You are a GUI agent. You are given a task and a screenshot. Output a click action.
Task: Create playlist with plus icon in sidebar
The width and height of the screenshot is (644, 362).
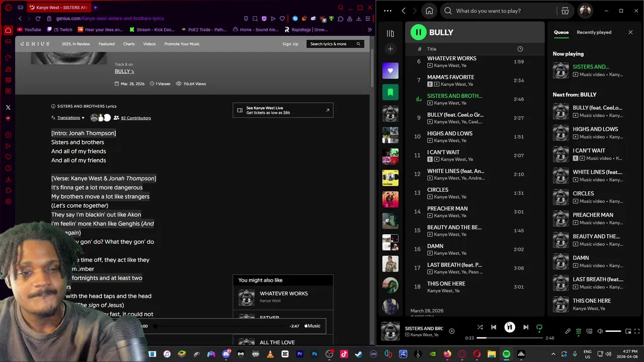point(390,49)
